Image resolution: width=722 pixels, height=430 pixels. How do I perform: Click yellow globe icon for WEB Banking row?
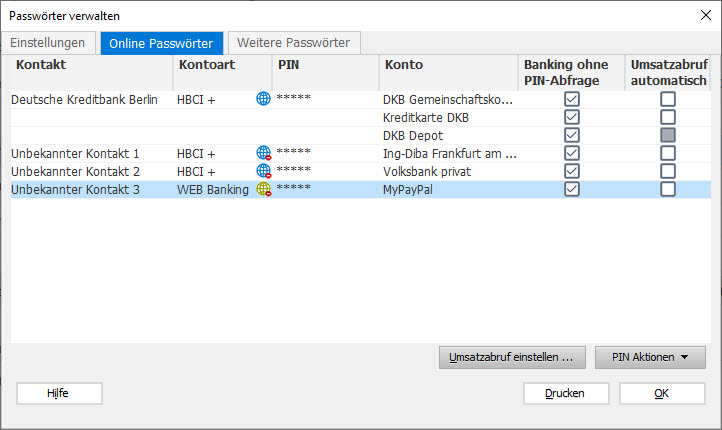click(x=264, y=189)
